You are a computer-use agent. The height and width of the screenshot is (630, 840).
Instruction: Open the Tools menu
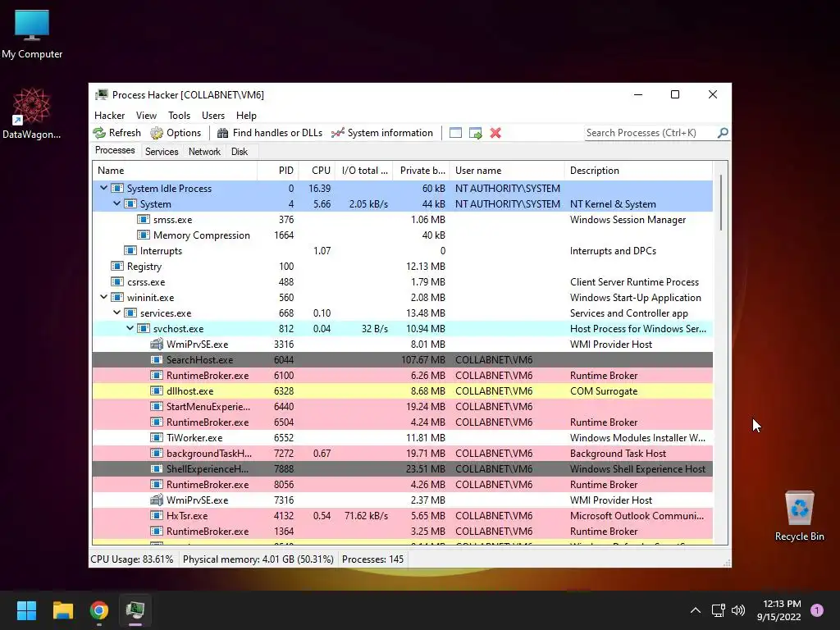179,115
